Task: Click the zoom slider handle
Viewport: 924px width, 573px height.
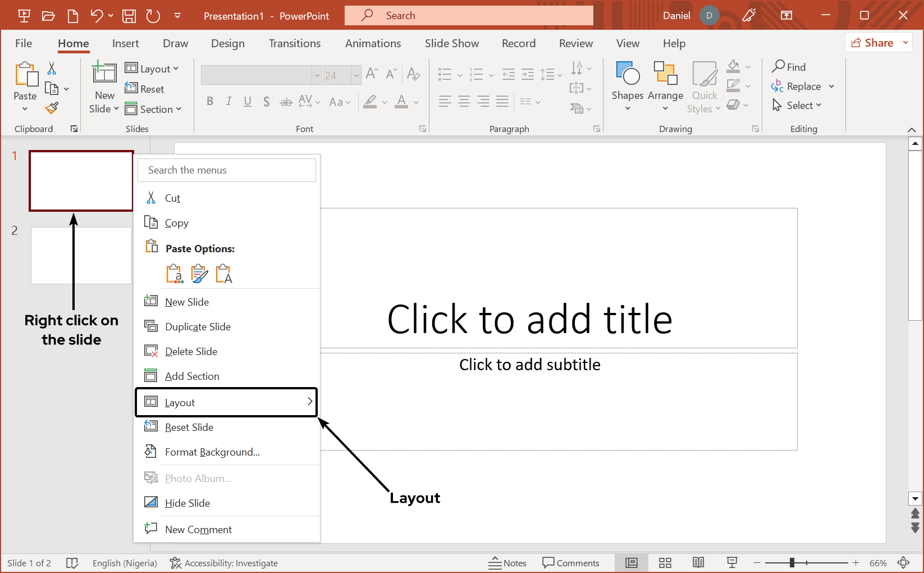Action: coord(791,562)
